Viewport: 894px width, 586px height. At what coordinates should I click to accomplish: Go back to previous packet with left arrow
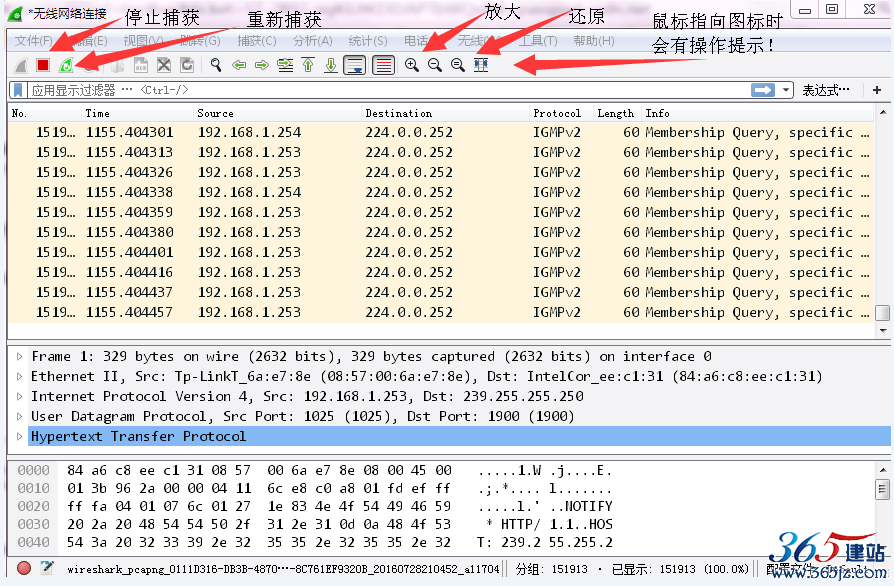(x=239, y=66)
